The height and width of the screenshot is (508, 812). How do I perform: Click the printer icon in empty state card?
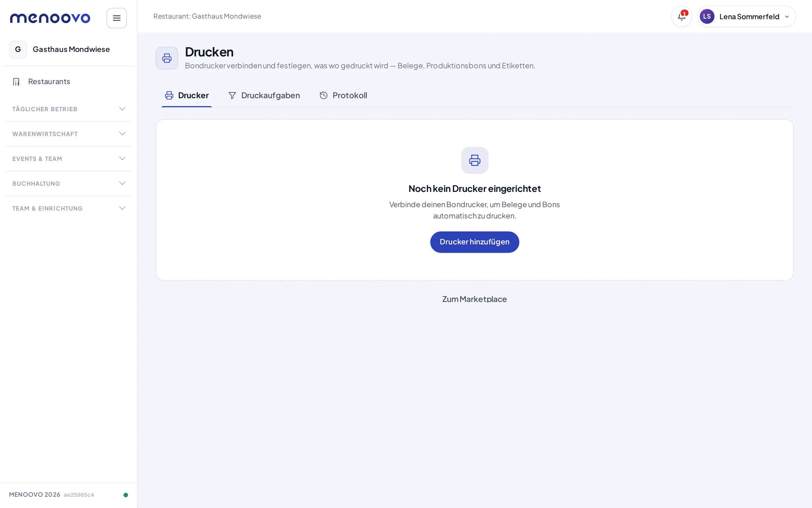point(475,160)
